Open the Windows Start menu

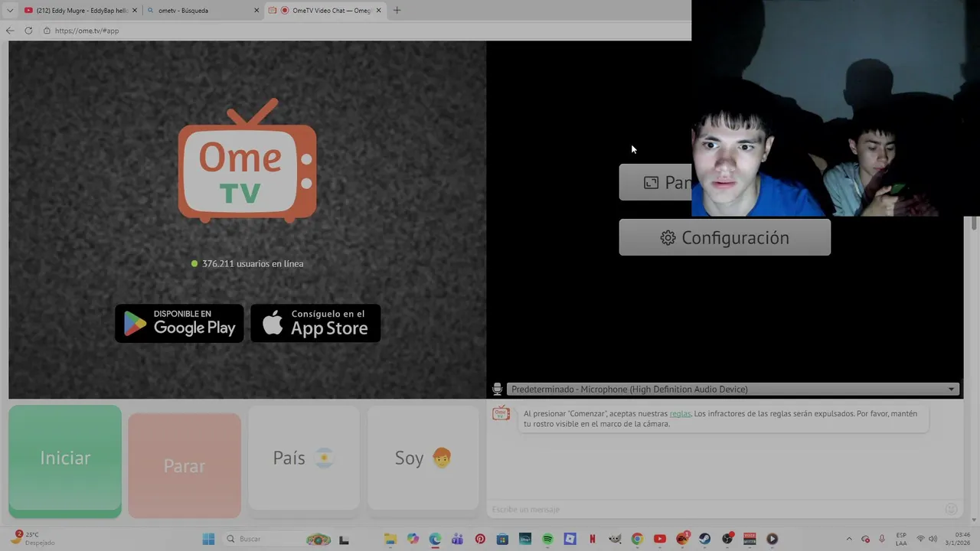(208, 539)
